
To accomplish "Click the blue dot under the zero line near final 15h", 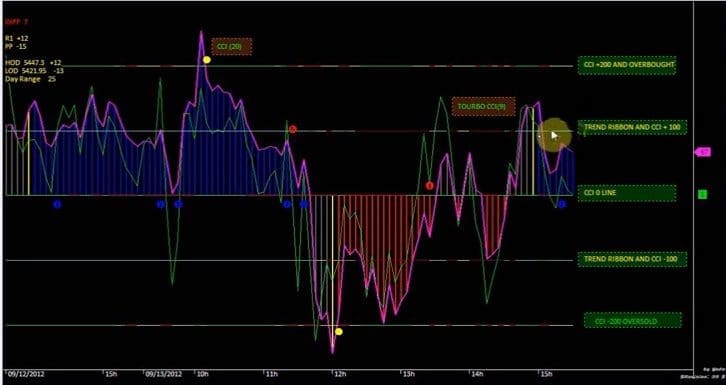I will click(562, 204).
